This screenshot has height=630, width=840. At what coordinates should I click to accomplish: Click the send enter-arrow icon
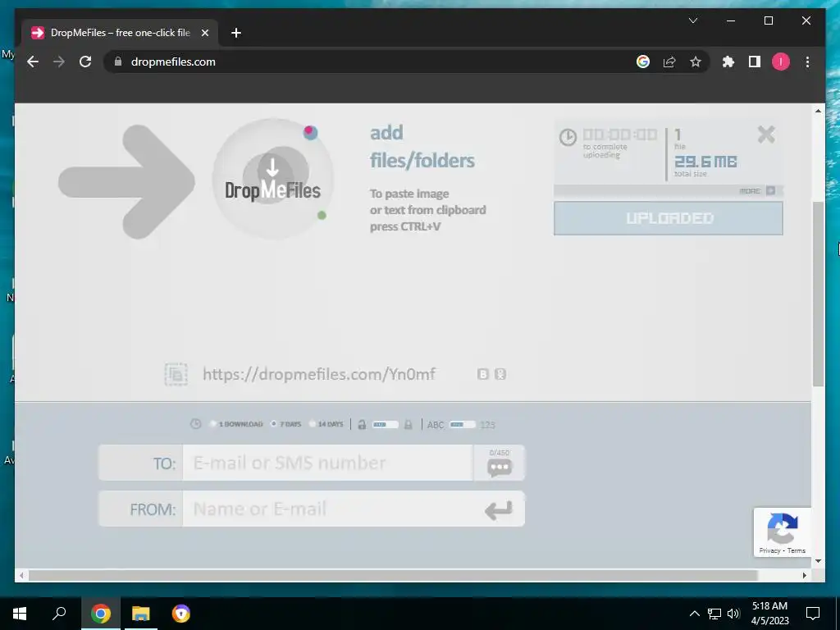pyautogui.click(x=499, y=510)
